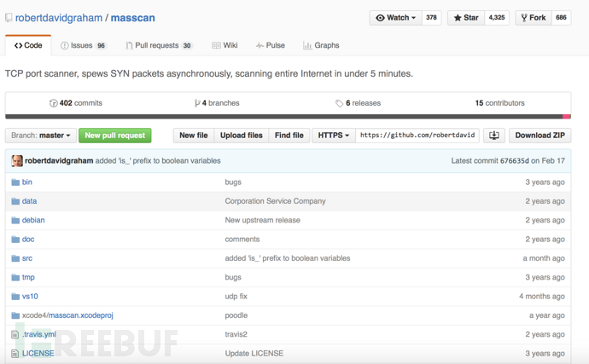This screenshot has width=589, height=364.
Task: Click the file icon beside LICENSE
Action: [x=15, y=354]
